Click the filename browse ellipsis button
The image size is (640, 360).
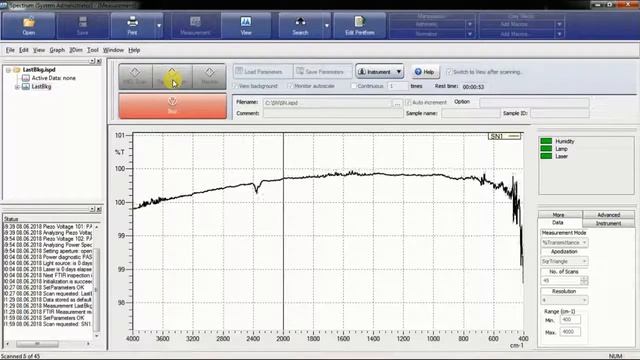(398, 103)
